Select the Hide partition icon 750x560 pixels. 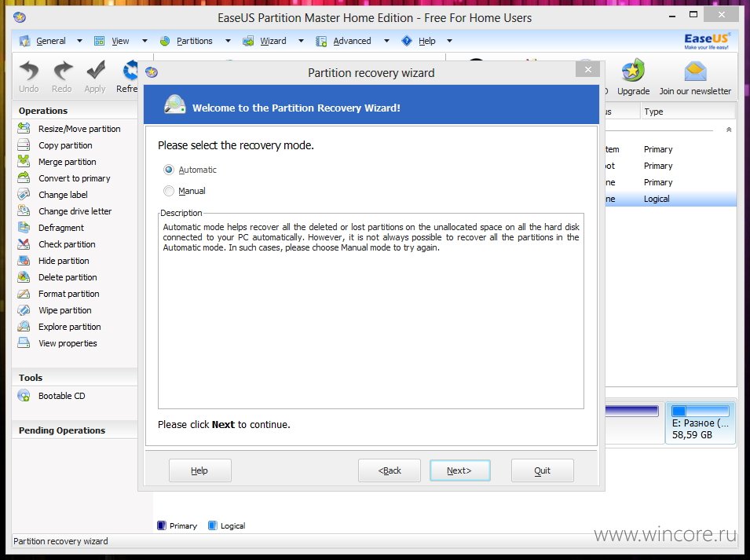click(x=24, y=260)
